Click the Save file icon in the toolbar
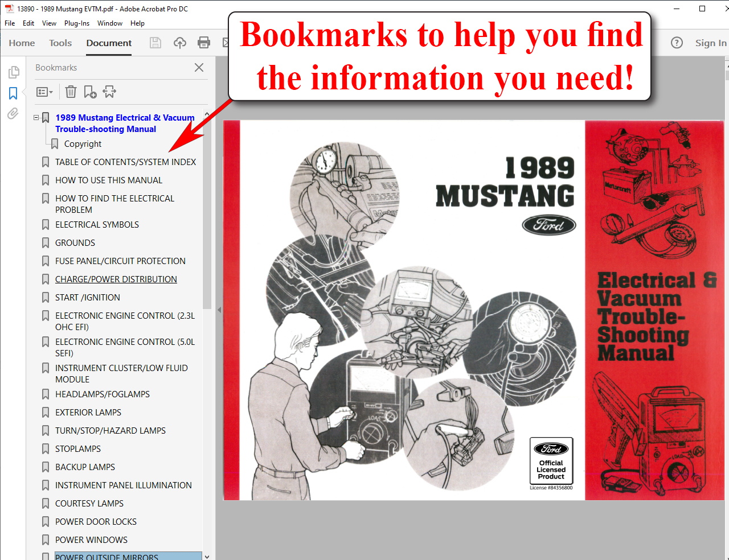 (x=155, y=43)
